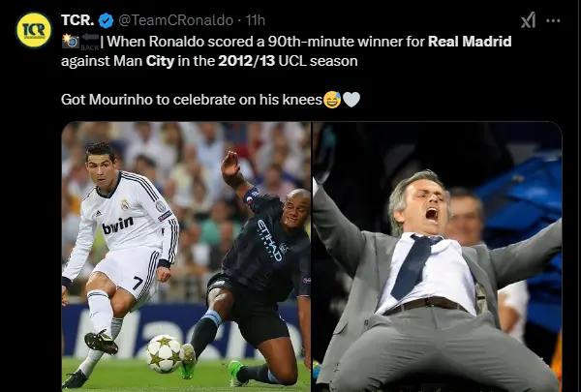The width and height of the screenshot is (581, 392).
Task: Click the camera flash emoji
Action: coord(71,42)
